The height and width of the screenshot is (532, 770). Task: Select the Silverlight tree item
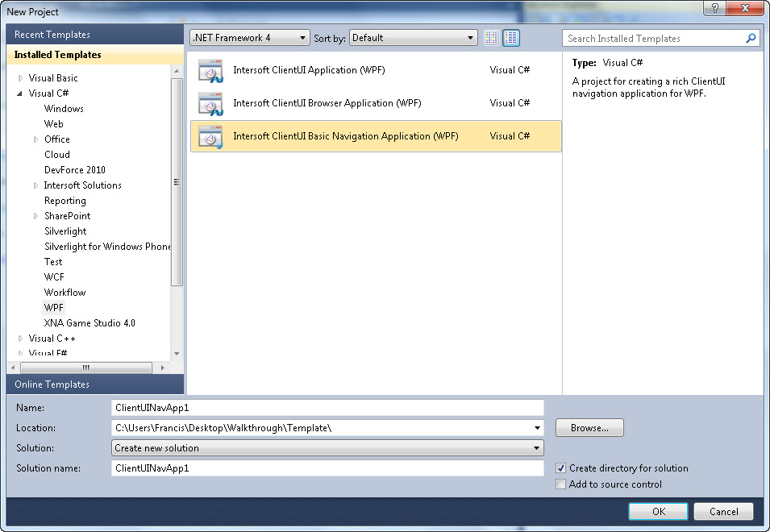pos(65,231)
